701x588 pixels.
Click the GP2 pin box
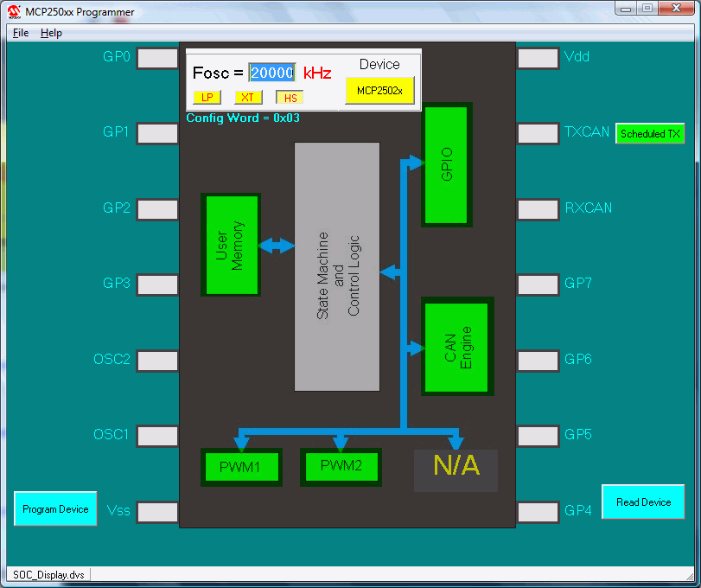[x=157, y=210]
